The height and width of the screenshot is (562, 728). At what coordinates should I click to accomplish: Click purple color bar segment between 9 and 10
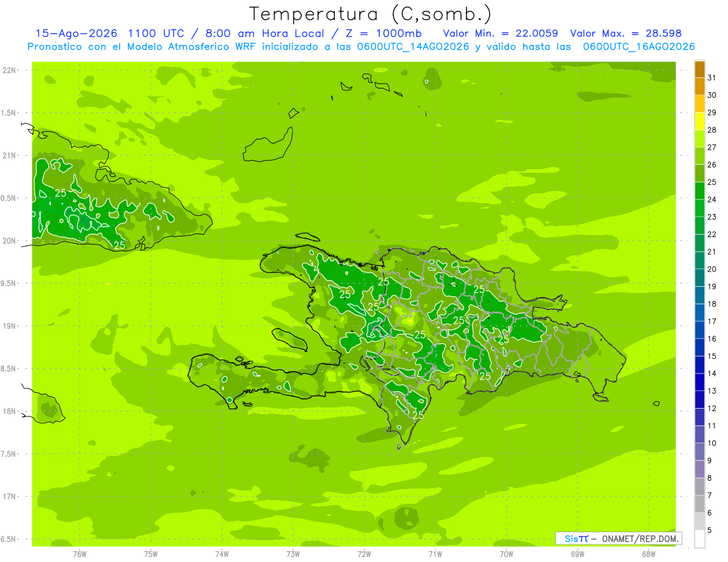tap(699, 452)
